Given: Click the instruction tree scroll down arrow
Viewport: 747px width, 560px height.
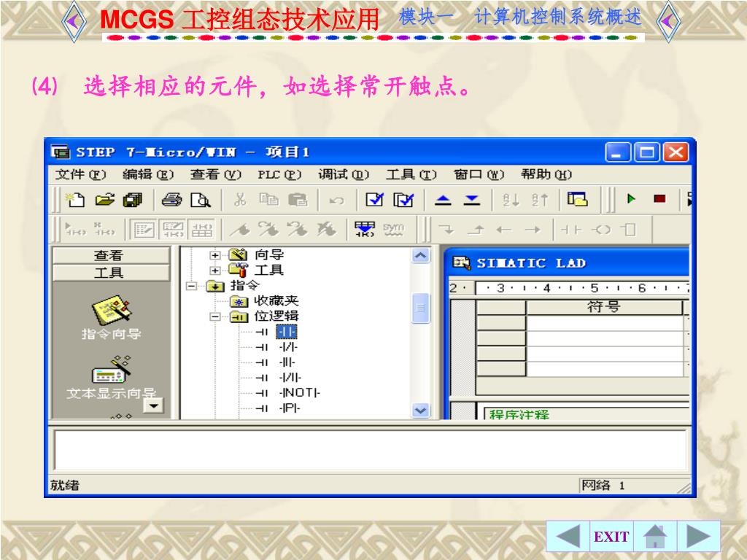Looking at the screenshot, I should pyautogui.click(x=421, y=410).
